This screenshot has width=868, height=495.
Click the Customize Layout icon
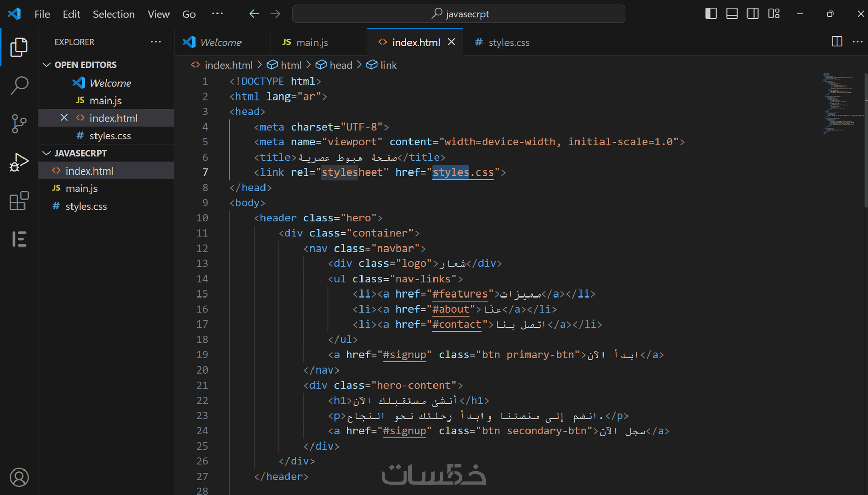pyautogui.click(x=774, y=14)
